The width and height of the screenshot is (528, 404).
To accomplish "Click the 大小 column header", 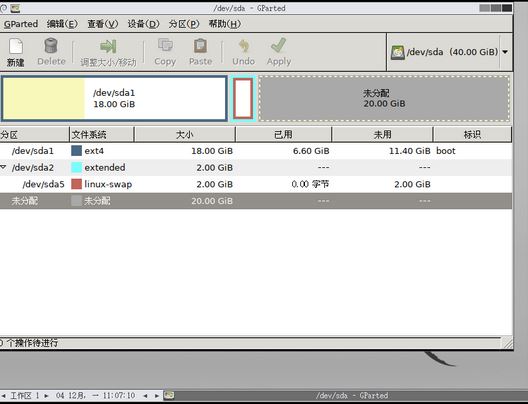I will point(185,135).
